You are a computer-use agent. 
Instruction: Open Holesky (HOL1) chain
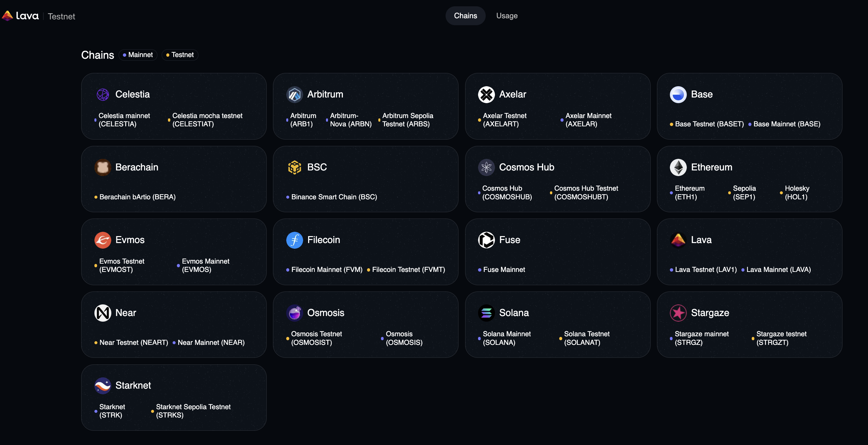794,193
